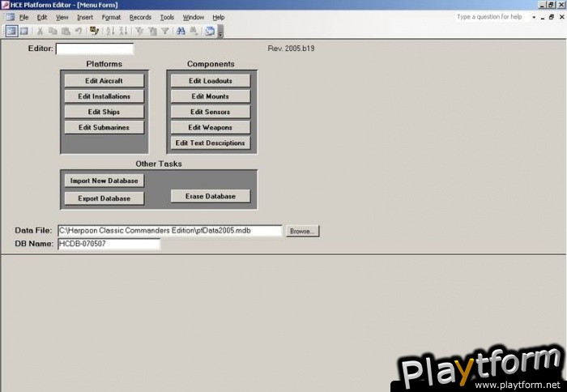The image size is (567, 392).
Task: Click the Edit Installations button
Action: click(104, 96)
